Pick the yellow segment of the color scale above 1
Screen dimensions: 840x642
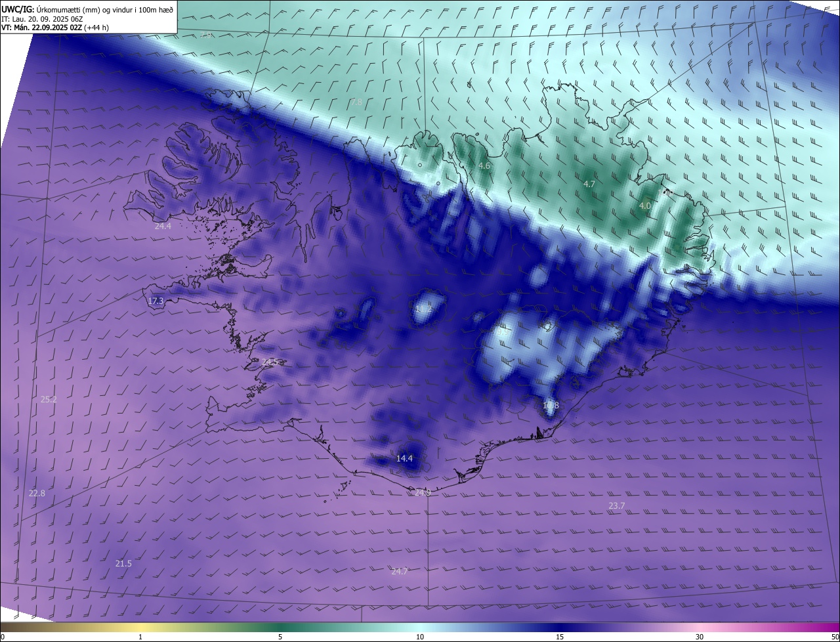tap(140, 627)
